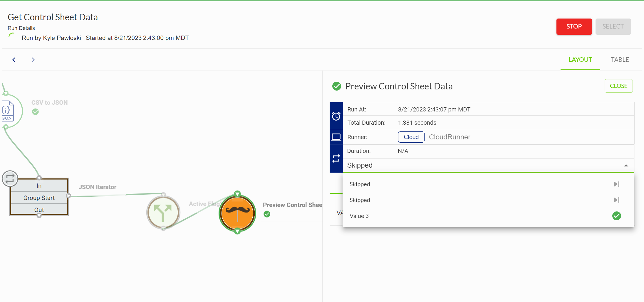The width and height of the screenshot is (644, 302).
Task: Click the green check on Value 3 row
Action: click(x=617, y=216)
